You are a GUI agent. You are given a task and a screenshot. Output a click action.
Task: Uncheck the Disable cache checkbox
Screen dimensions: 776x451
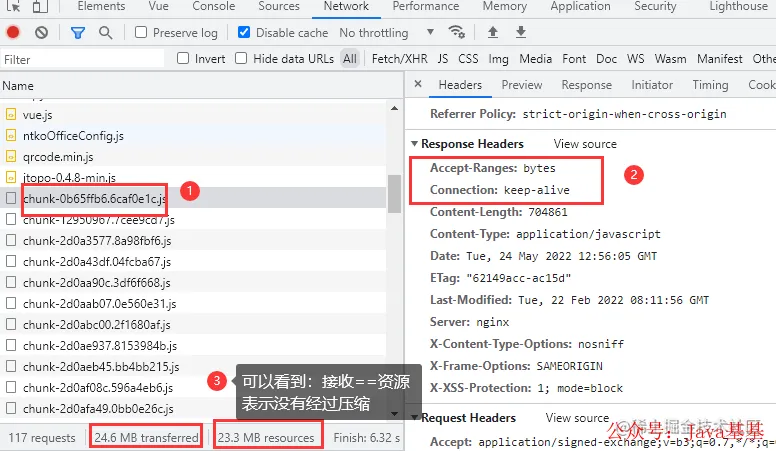pyautogui.click(x=243, y=32)
